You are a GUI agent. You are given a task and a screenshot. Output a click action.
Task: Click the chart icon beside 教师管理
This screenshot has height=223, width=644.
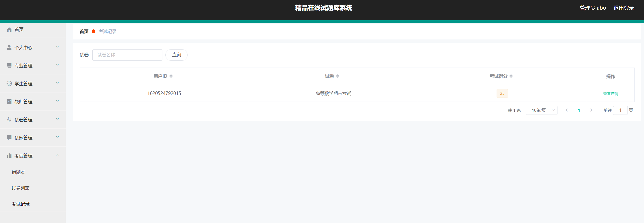9,102
